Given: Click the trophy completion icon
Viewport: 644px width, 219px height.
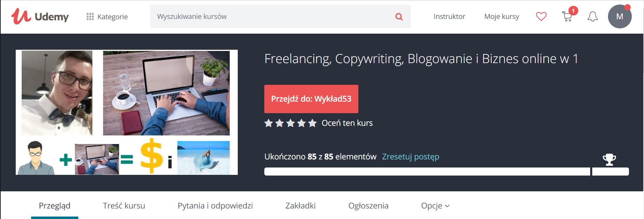Looking at the screenshot, I should (x=609, y=159).
